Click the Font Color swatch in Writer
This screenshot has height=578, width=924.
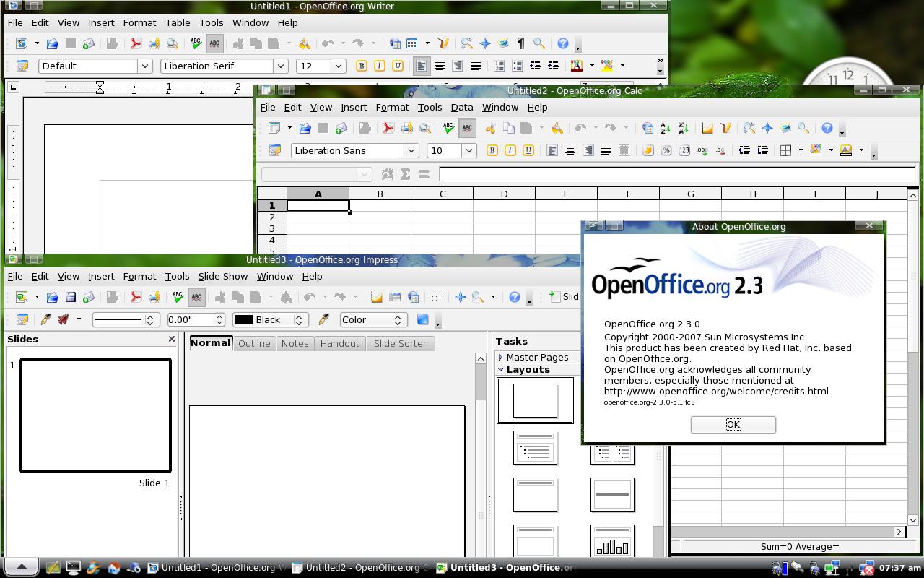[576, 66]
